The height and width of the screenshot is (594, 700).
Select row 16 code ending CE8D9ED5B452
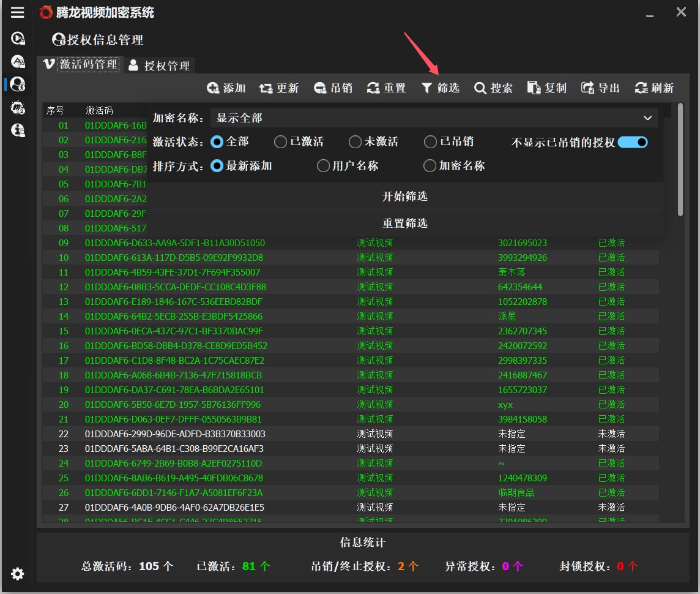click(176, 345)
